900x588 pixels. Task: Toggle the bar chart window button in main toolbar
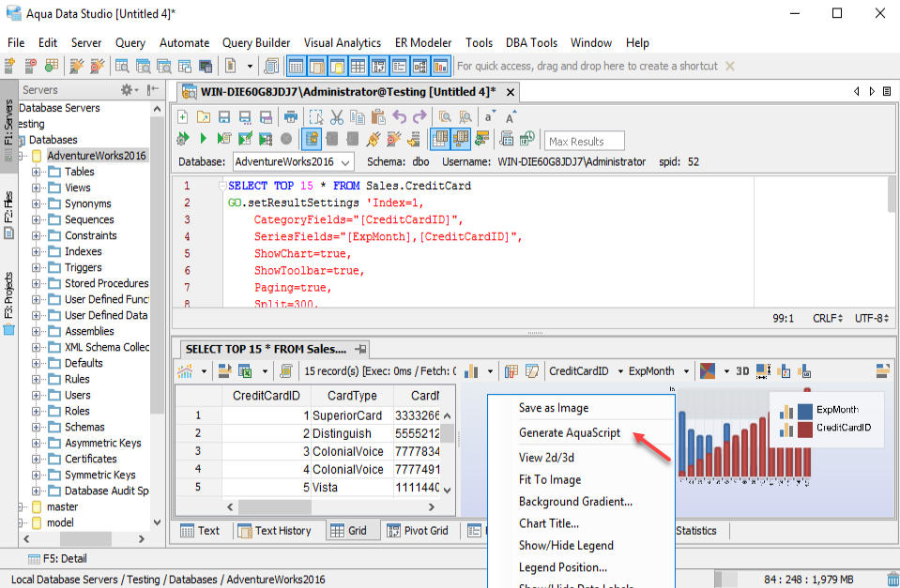440,67
